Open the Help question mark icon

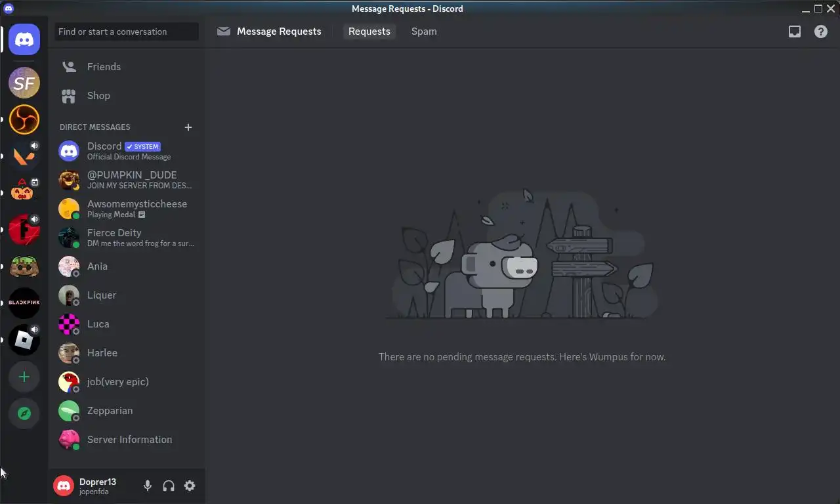[821, 31]
